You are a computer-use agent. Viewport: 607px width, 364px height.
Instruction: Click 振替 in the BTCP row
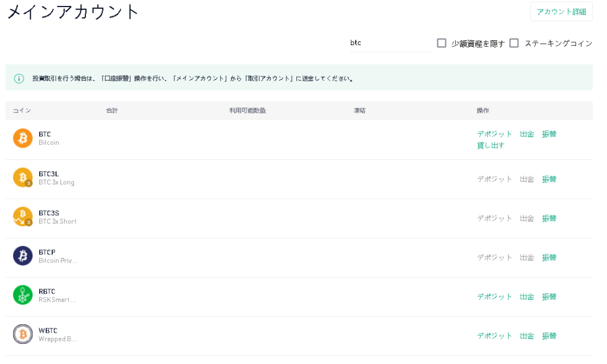point(549,257)
